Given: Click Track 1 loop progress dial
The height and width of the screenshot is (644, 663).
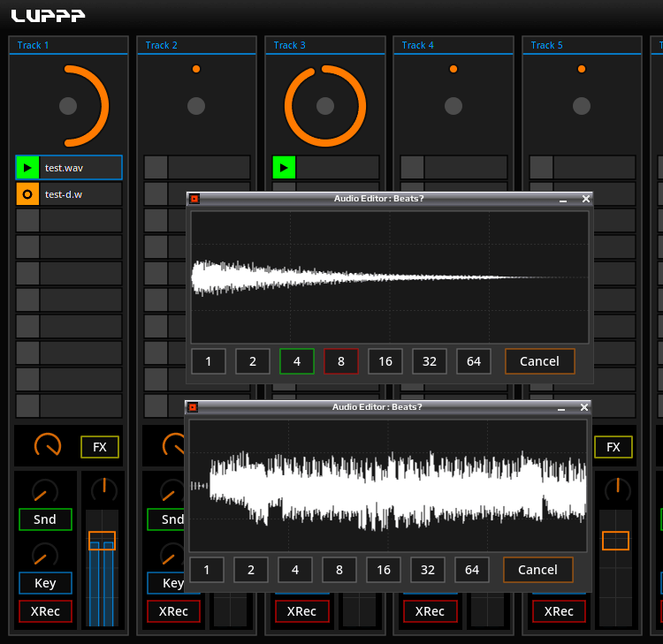Looking at the screenshot, I should pyautogui.click(x=68, y=106).
